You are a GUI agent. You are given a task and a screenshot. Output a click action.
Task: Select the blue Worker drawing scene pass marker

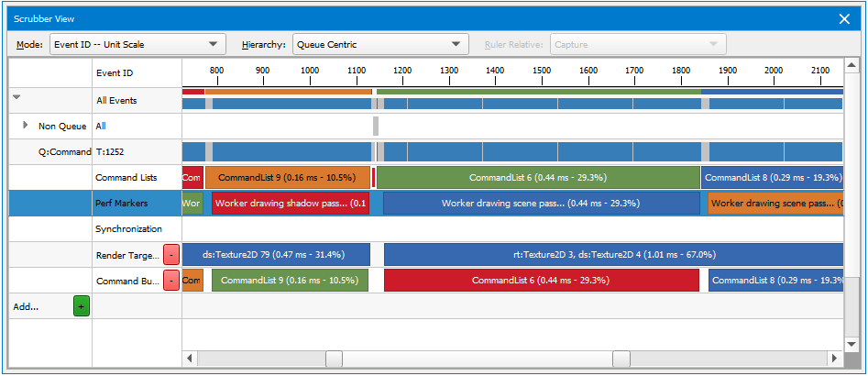[x=540, y=204]
